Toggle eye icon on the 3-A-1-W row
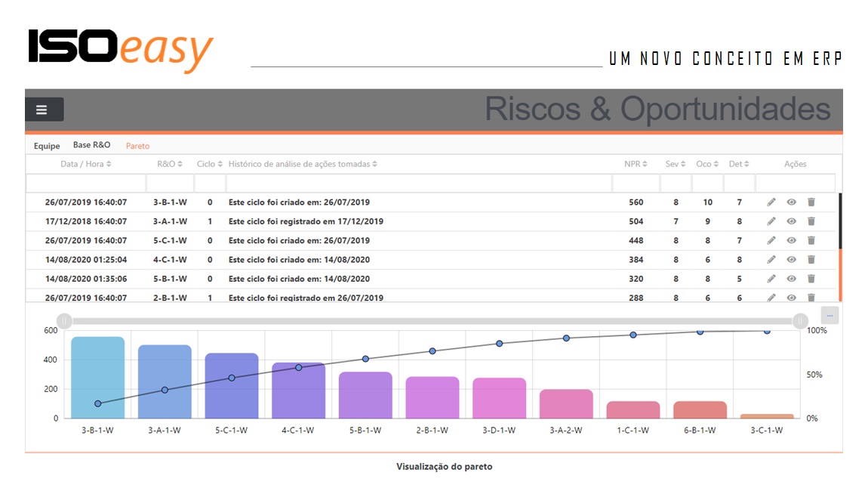Image resolution: width=868 pixels, height=491 pixels. (x=791, y=221)
